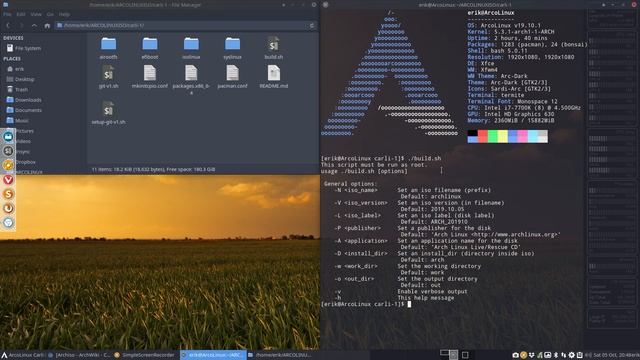Click the dark terminal icon in side dock
Screen dimensions: 640x360
click(8, 151)
